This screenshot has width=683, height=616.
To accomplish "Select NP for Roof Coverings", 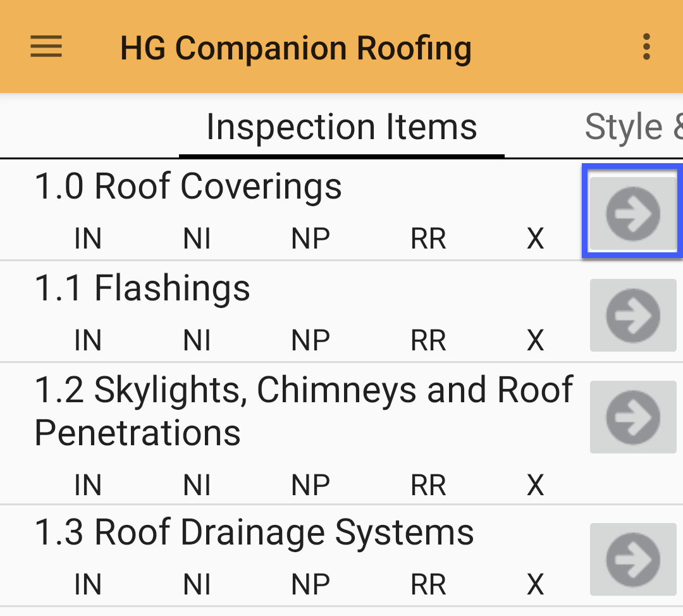I will [x=311, y=238].
